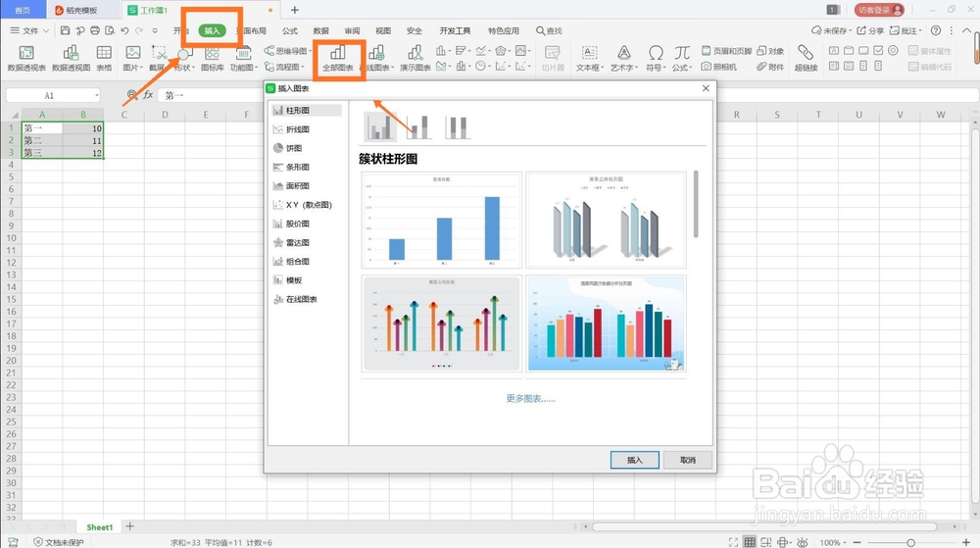Click the save icon in quick toolbar

tap(65, 30)
